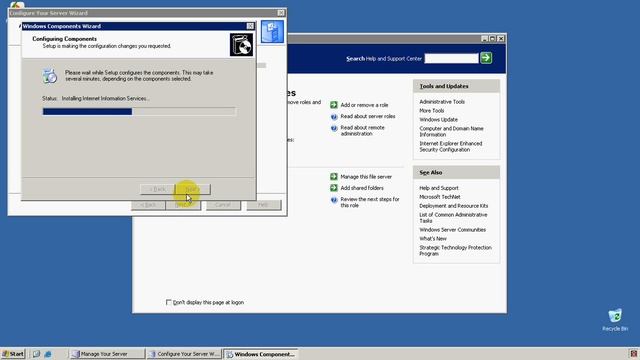Click the installation progress bar

[x=139, y=111]
